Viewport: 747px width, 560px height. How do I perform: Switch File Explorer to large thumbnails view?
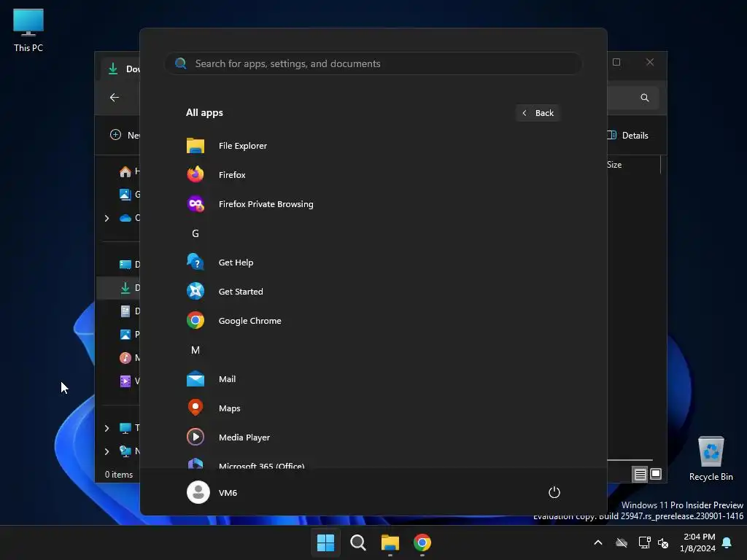point(656,474)
